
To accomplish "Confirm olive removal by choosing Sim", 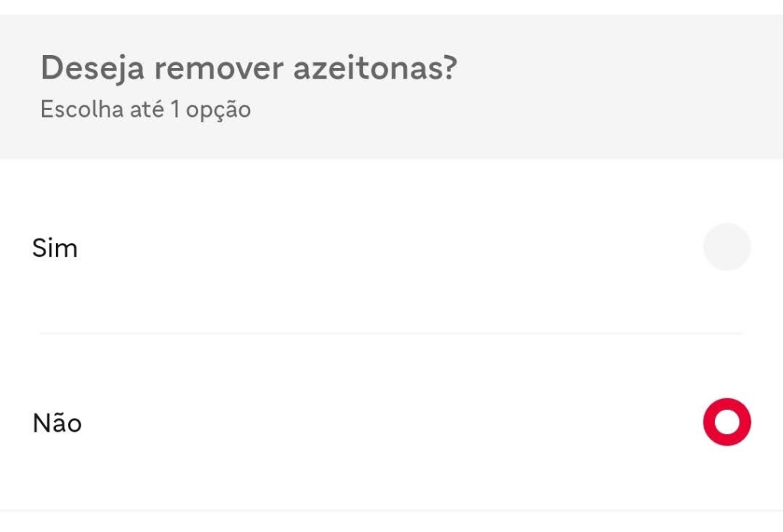I will coord(726,248).
